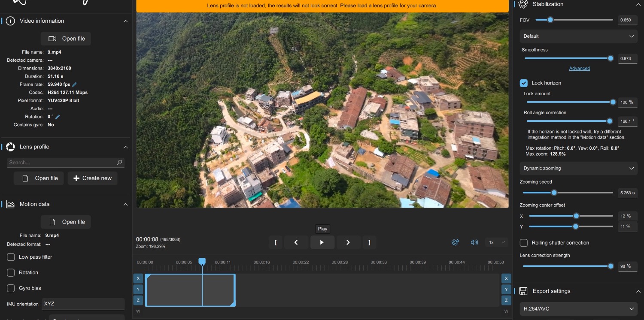Collapse the Stabilization section
This screenshot has width=644, height=320.
(x=638, y=4)
